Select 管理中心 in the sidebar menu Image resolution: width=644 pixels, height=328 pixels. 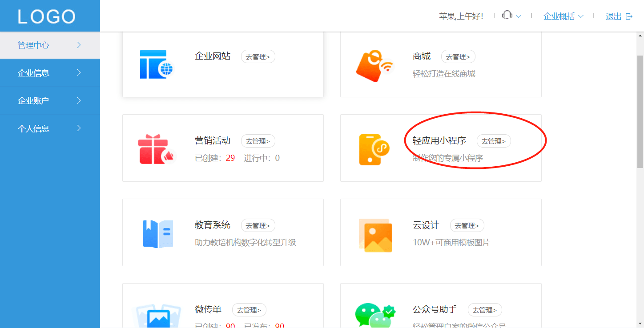pyautogui.click(x=50, y=45)
